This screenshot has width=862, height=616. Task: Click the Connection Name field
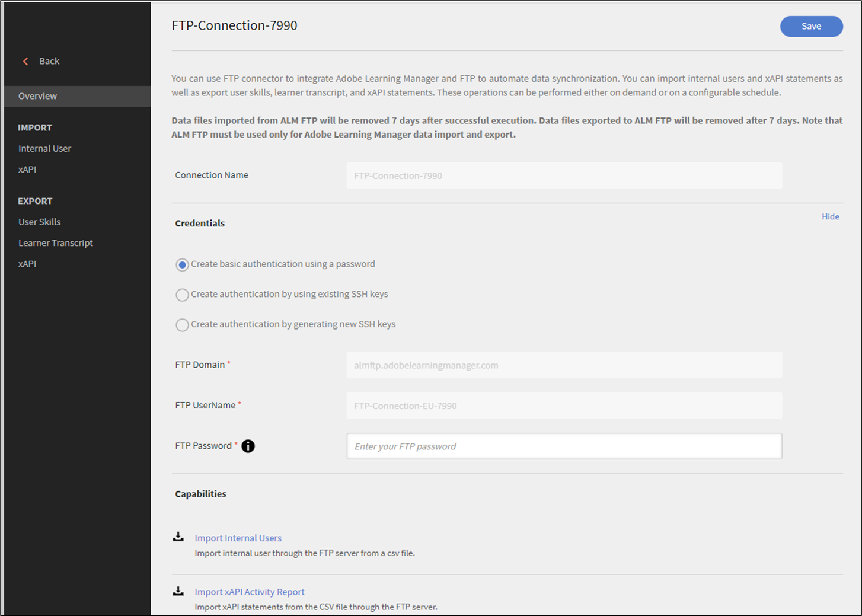(x=564, y=175)
